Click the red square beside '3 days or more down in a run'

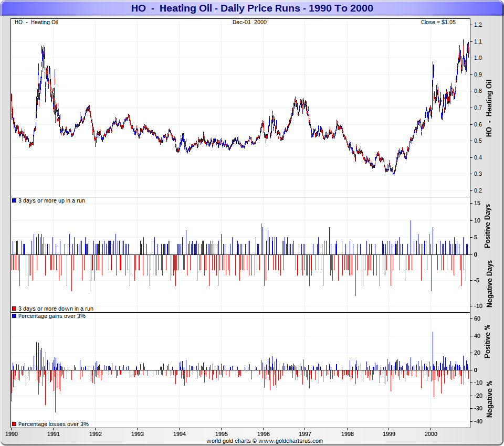tap(14, 309)
